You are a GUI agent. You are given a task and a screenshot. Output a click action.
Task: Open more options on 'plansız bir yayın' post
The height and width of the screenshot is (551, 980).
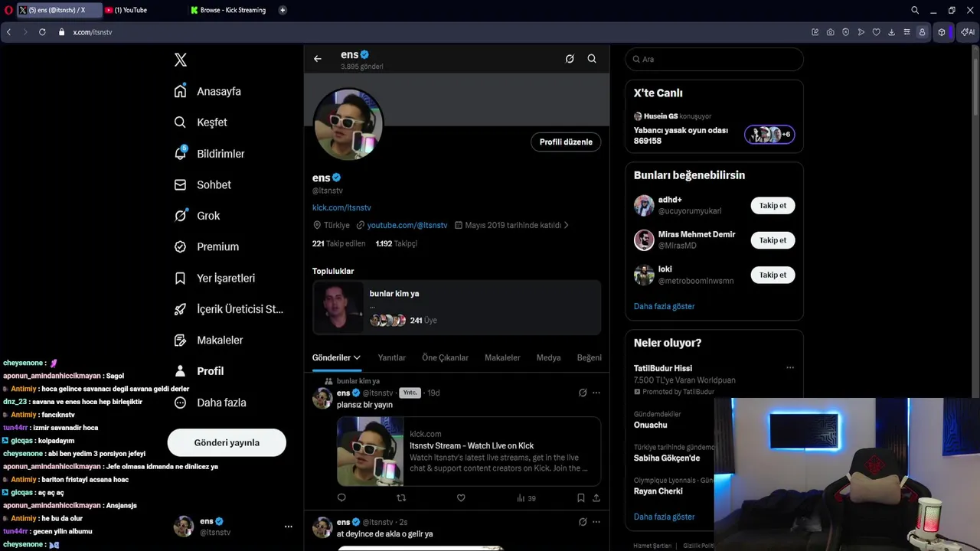596,393
